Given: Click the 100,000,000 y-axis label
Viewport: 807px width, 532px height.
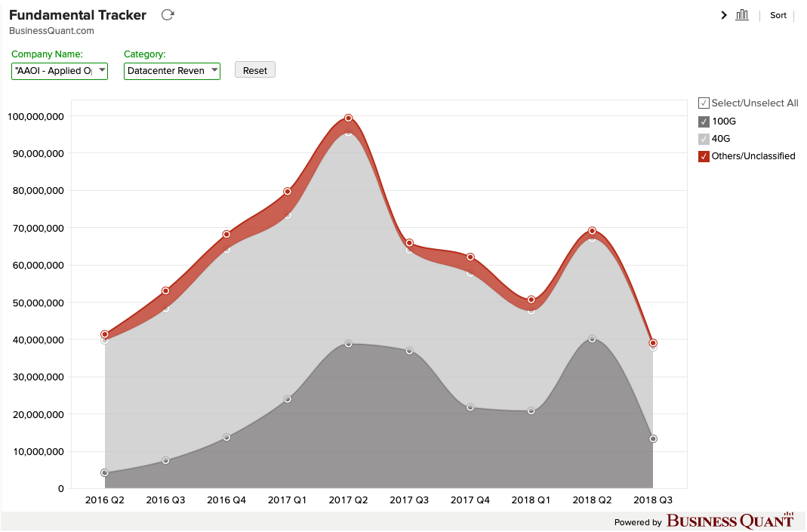Looking at the screenshot, I should coord(35,117).
